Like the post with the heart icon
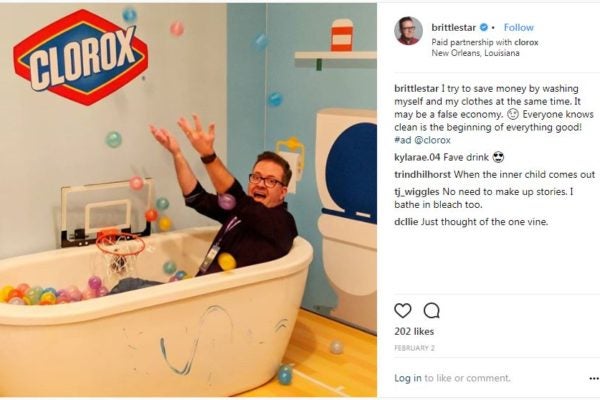Image resolution: width=600 pixels, height=400 pixels. pos(403,311)
